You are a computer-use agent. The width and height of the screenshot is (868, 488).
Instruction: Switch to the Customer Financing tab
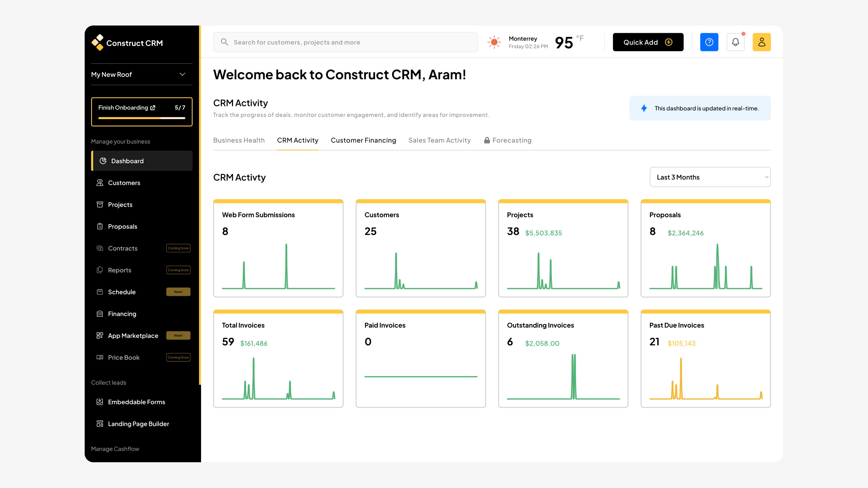pyautogui.click(x=363, y=140)
